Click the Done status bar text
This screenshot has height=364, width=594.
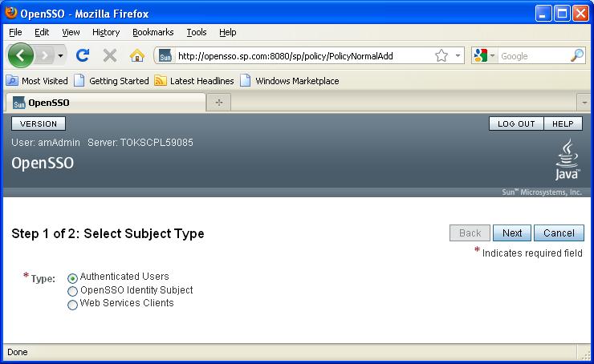point(18,352)
